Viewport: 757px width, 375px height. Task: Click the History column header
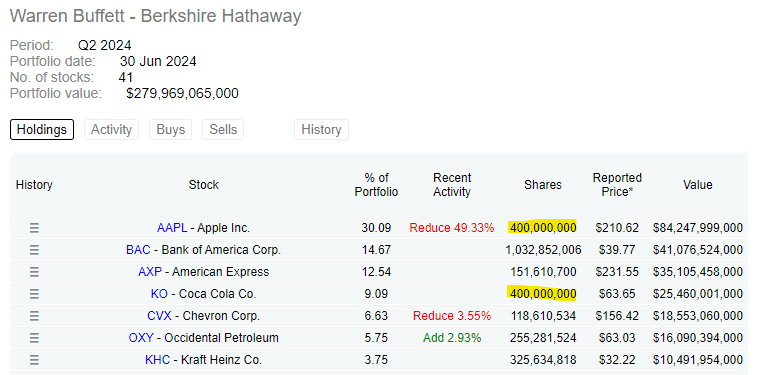(x=34, y=185)
